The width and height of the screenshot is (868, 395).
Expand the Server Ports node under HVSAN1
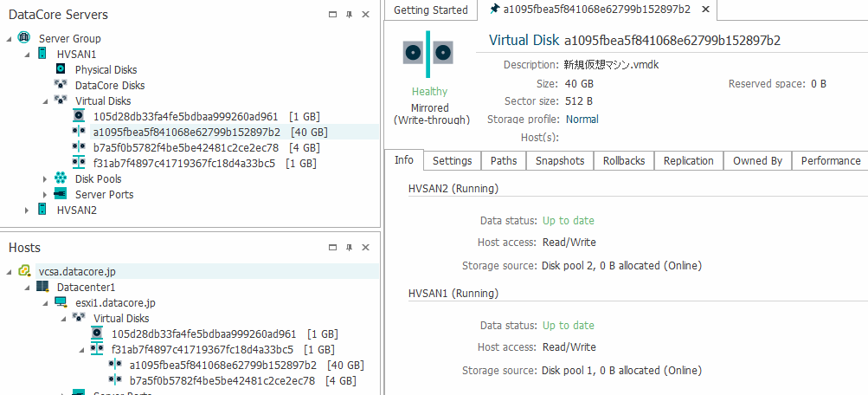[x=45, y=194]
